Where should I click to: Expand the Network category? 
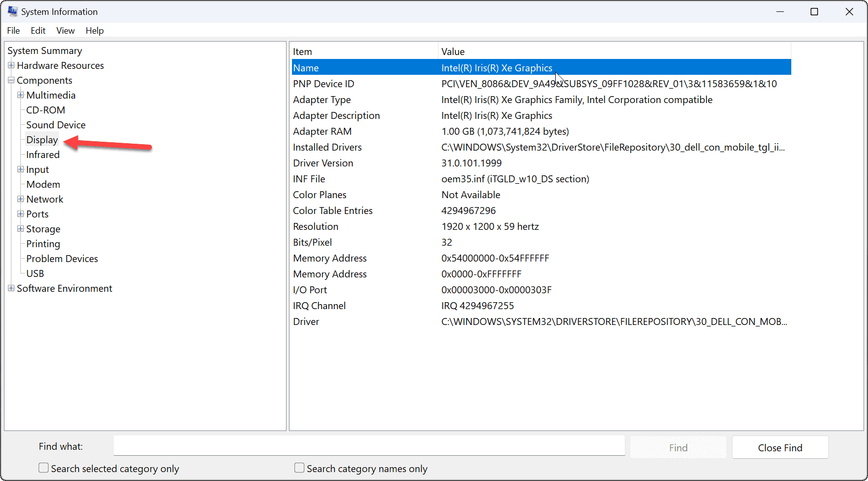(x=20, y=199)
